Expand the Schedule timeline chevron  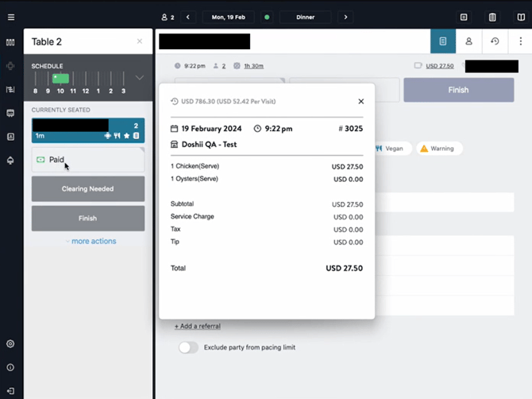coord(140,78)
